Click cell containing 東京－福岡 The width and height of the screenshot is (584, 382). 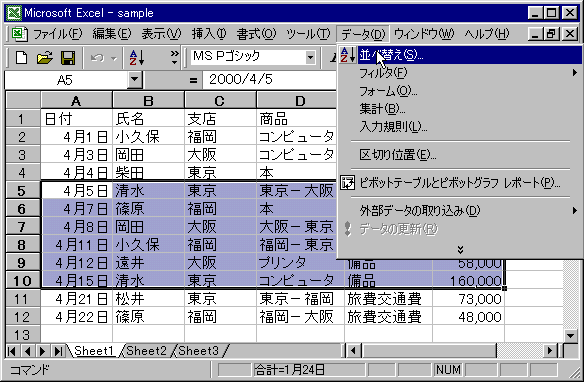(x=300, y=299)
